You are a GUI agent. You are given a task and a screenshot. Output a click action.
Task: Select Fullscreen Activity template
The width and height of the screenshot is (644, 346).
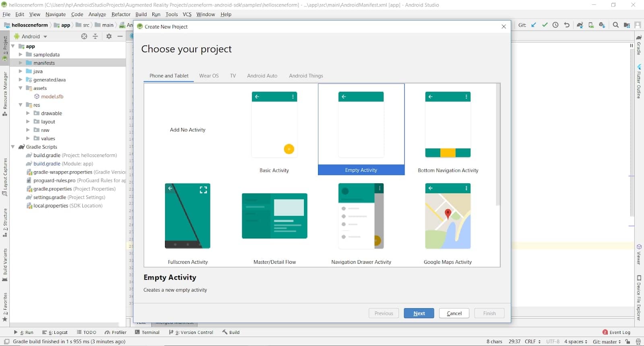click(188, 222)
